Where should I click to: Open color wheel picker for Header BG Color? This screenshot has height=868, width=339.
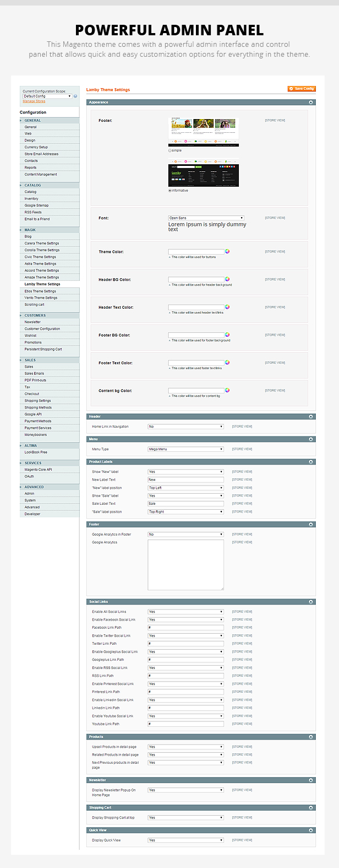227,279
